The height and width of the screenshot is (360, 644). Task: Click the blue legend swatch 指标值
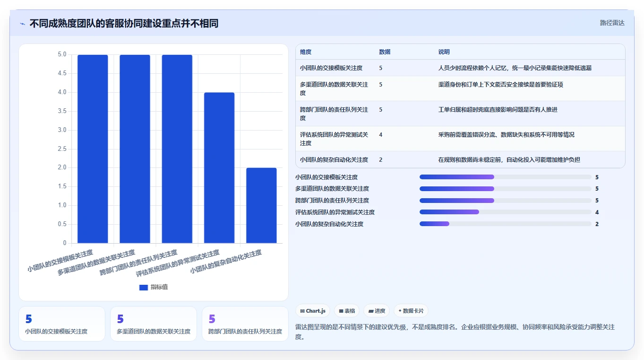[x=144, y=288]
